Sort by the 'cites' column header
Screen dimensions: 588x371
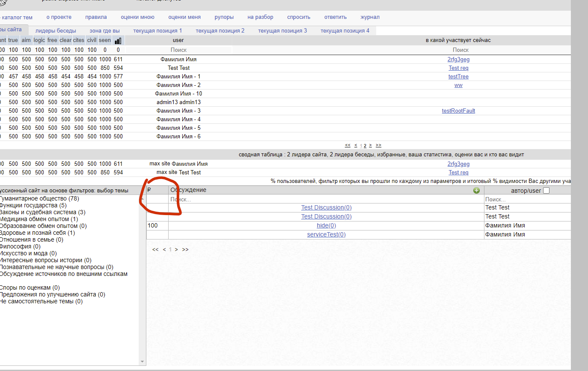click(79, 40)
